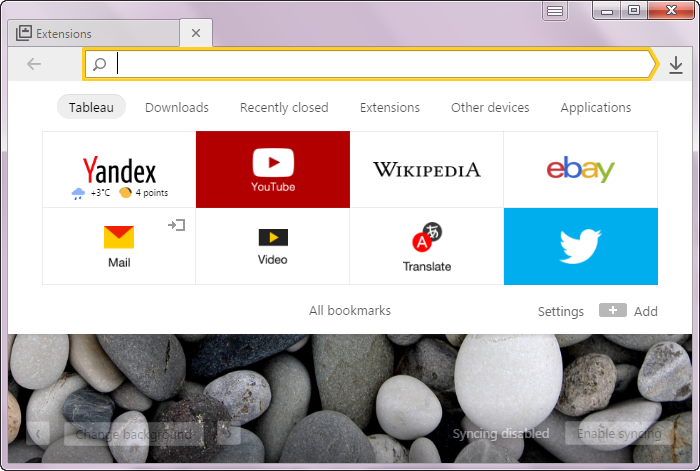Click the Mail sign-in arrow icon
Image resolution: width=700 pixels, height=471 pixels.
point(177,225)
